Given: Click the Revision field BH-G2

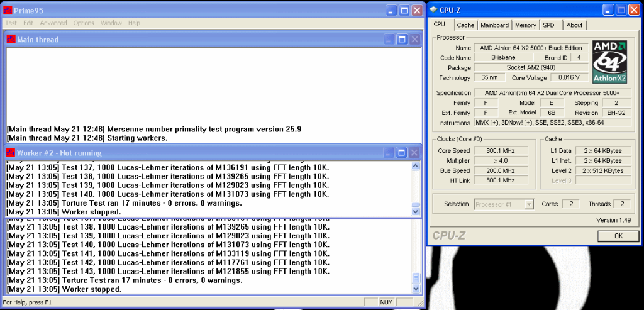Looking at the screenshot, I should 616,113.
